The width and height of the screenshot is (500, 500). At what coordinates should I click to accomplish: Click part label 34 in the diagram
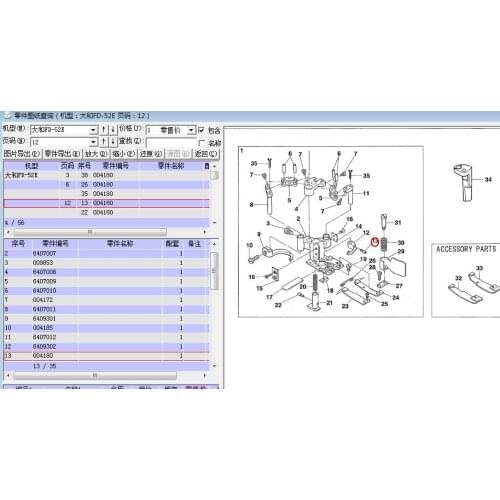click(x=488, y=180)
